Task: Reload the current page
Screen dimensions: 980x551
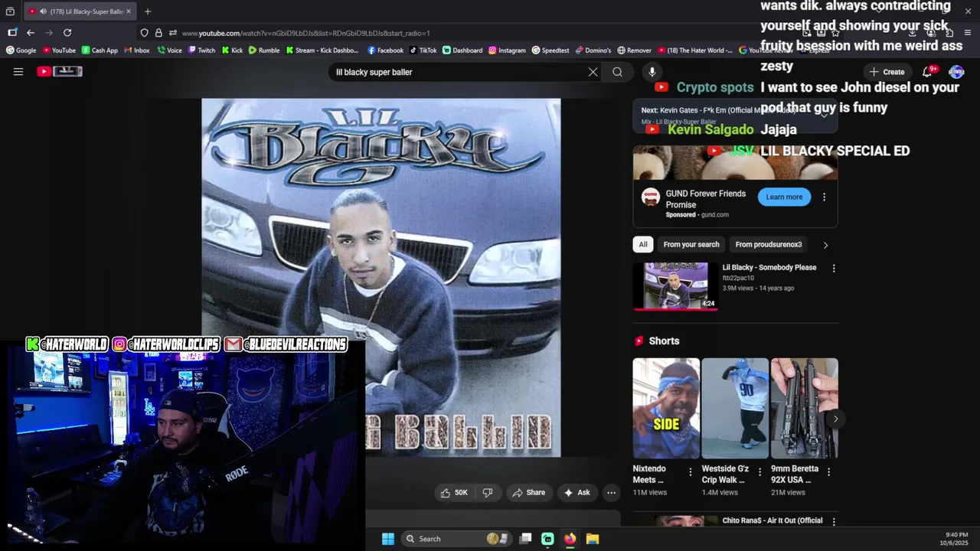Action: point(67,33)
